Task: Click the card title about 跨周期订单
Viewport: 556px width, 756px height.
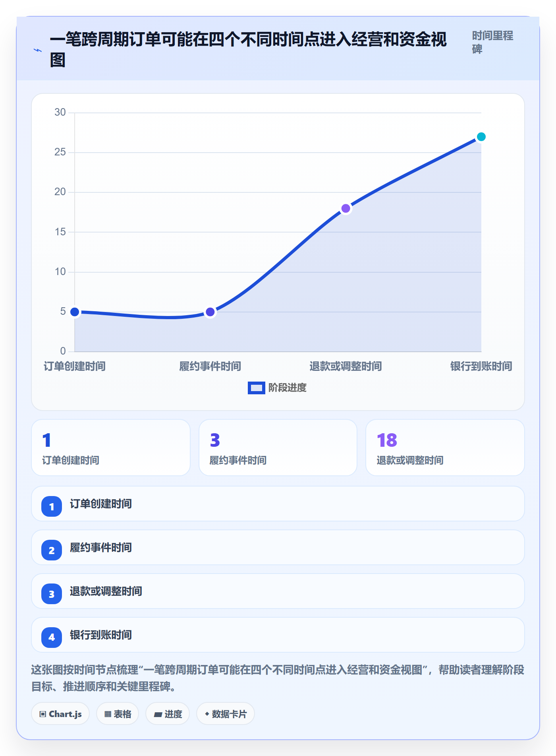Action: coord(248,50)
